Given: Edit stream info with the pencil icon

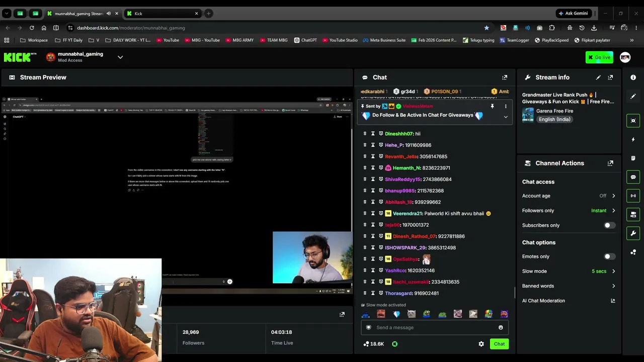Looking at the screenshot, I should [x=598, y=77].
